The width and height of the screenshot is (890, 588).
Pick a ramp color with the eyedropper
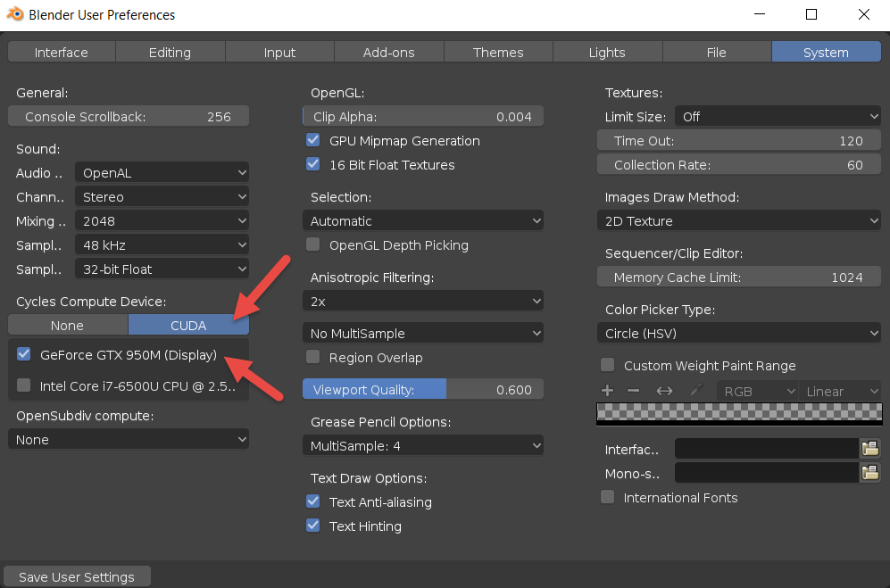point(695,390)
